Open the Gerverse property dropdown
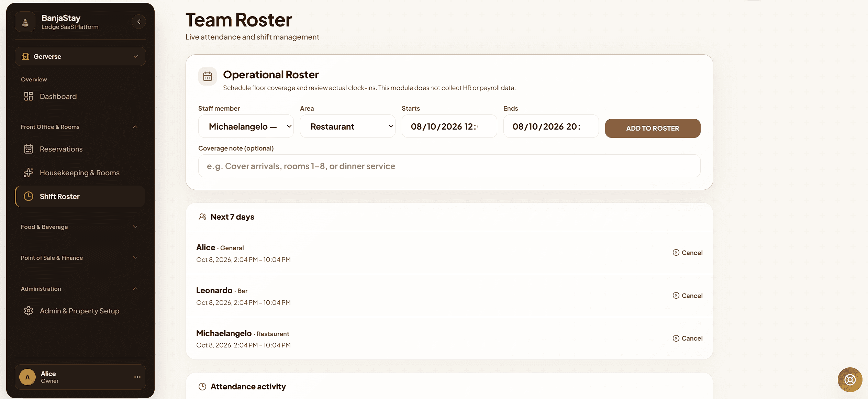 click(x=80, y=56)
